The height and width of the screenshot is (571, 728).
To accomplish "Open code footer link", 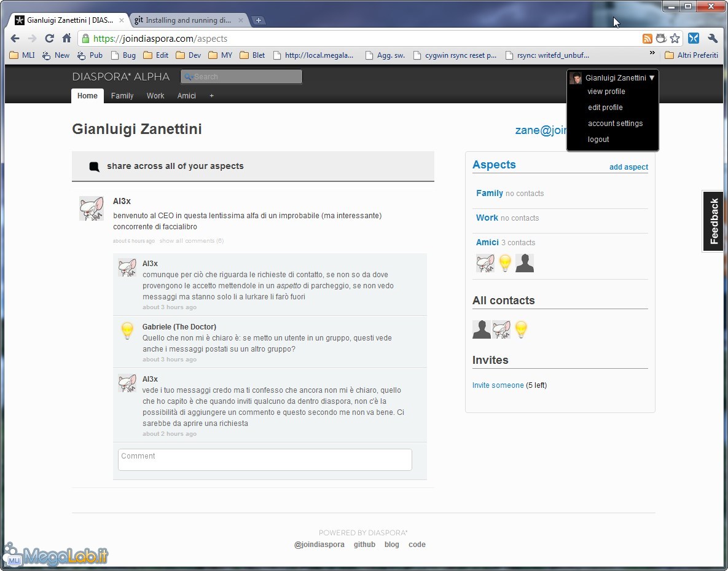I will pyautogui.click(x=417, y=545).
